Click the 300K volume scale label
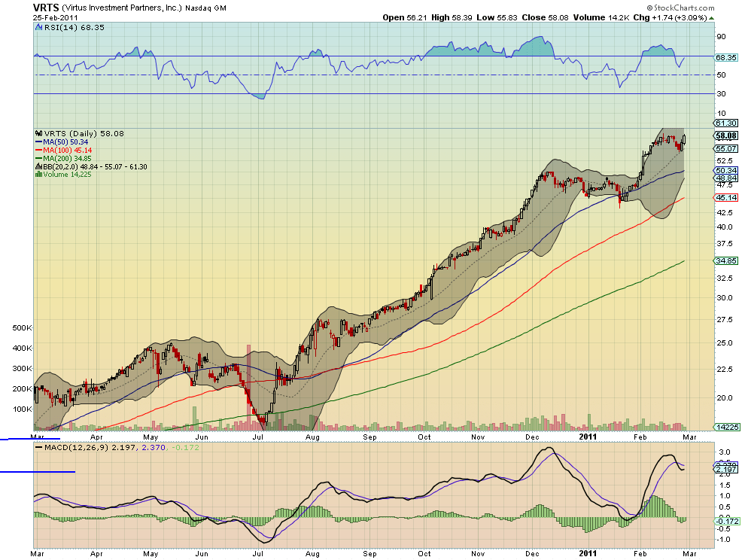745x560 pixels. click(x=23, y=368)
